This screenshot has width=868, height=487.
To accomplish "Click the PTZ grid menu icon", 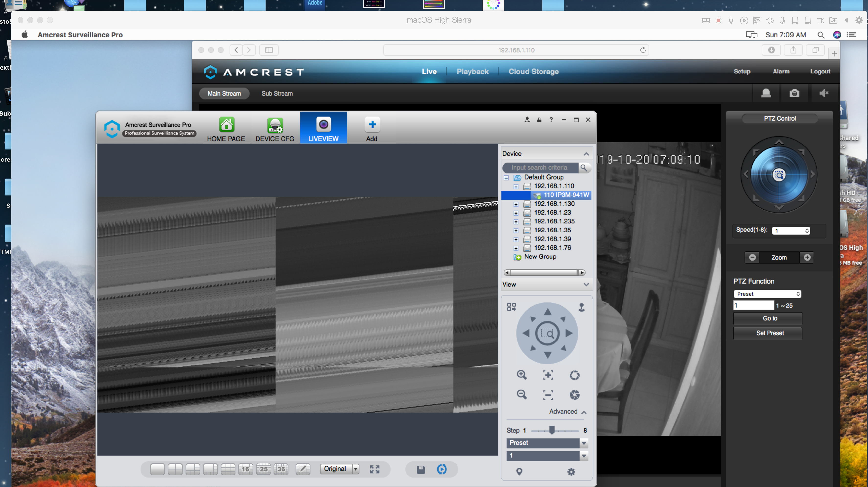I will click(511, 307).
